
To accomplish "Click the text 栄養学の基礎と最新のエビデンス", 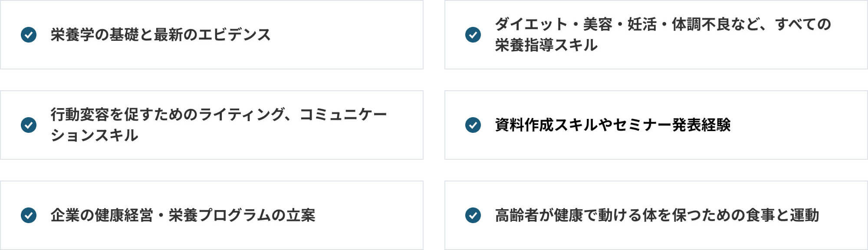I will point(161,35).
